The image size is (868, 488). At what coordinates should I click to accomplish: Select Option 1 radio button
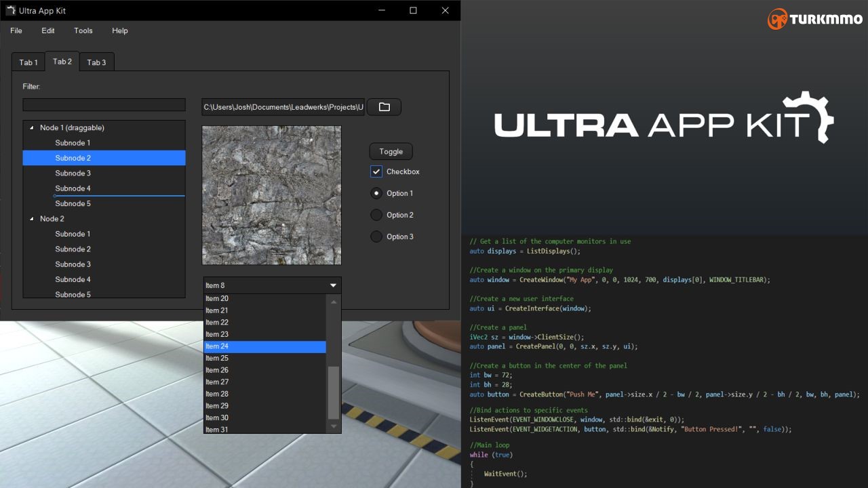(376, 193)
